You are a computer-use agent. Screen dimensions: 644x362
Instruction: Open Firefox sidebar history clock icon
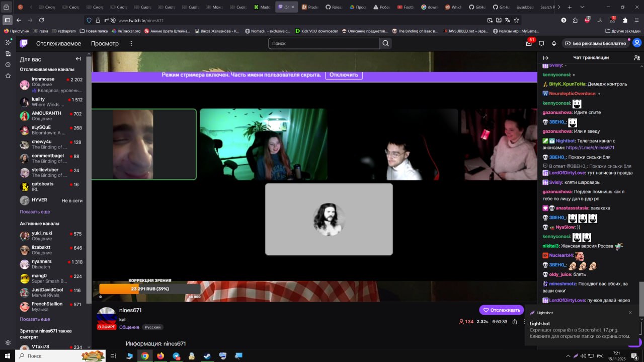pyautogui.click(x=8, y=64)
